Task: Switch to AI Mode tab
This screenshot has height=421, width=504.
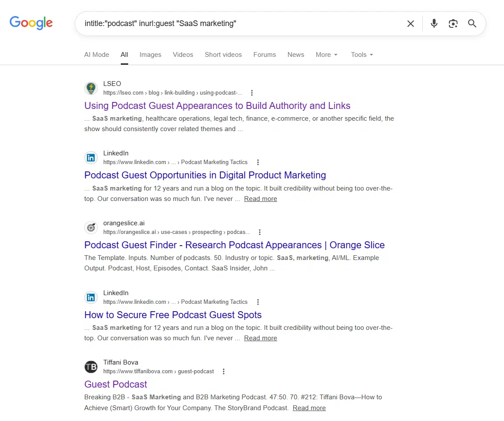Action: click(96, 55)
